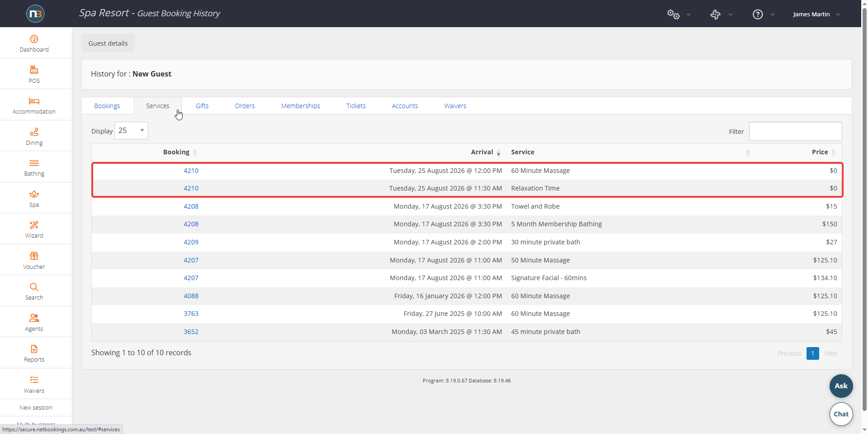
Task: Open the Agents people icon
Action: point(34,318)
